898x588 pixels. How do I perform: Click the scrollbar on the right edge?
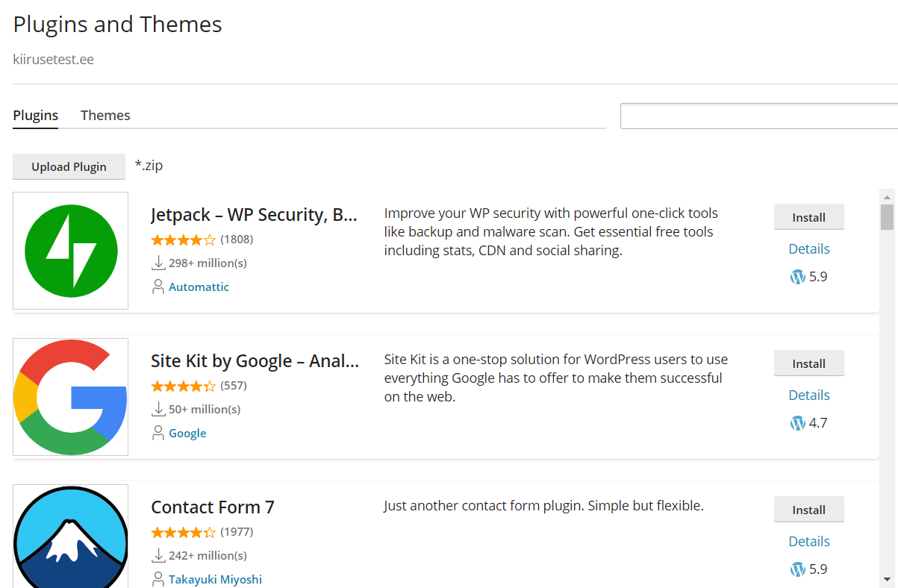885,216
